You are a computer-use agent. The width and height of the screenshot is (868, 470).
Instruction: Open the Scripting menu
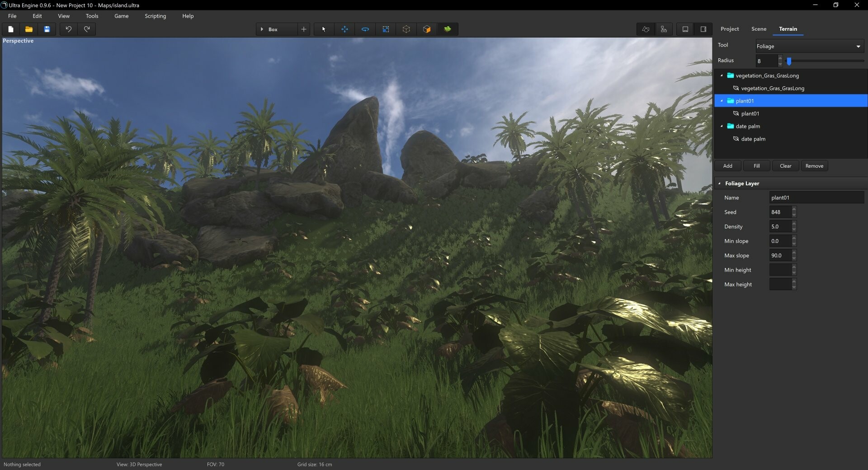pos(155,16)
